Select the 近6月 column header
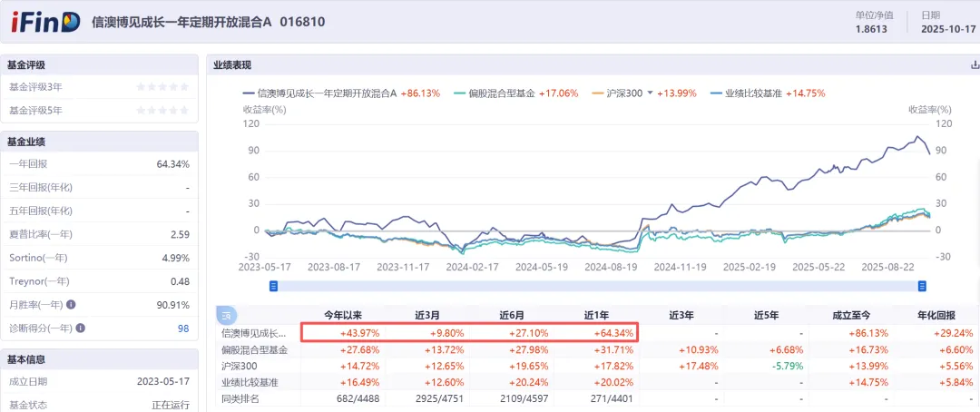The width and height of the screenshot is (980, 412). coord(513,315)
